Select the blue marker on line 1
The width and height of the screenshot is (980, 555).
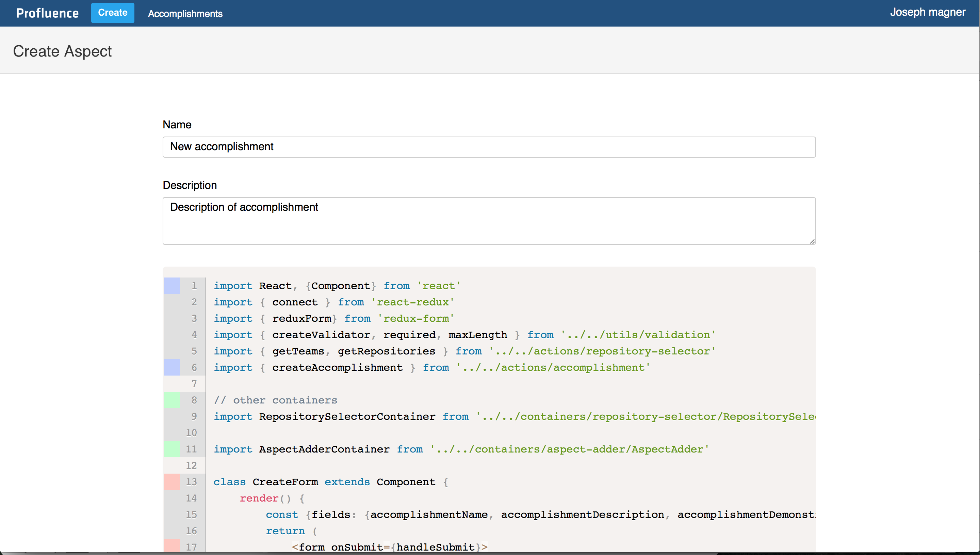172,286
